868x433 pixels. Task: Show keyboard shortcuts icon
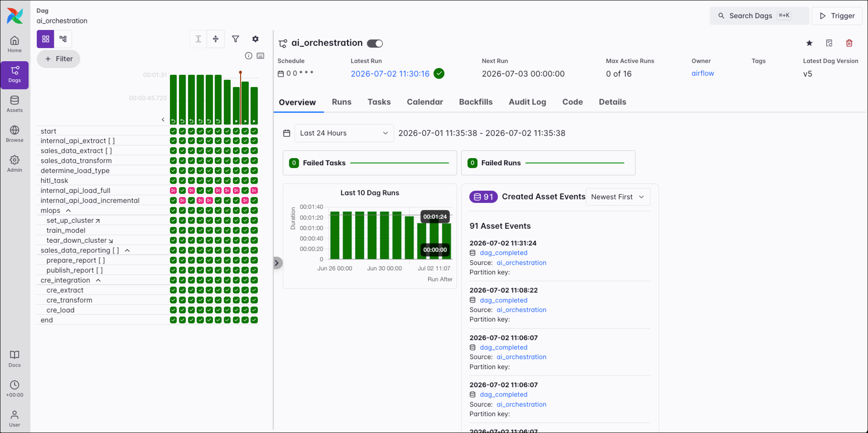point(261,55)
